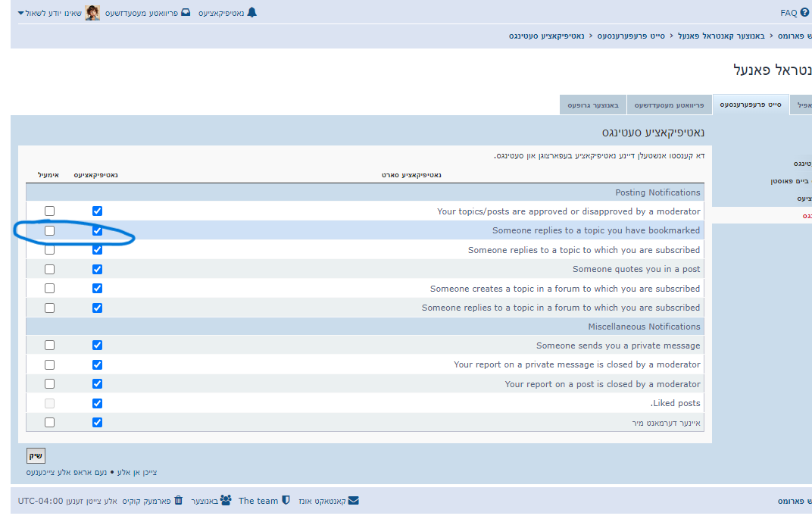The image size is (812, 519).
Task: Click The team shield icon
Action: [x=286, y=500]
